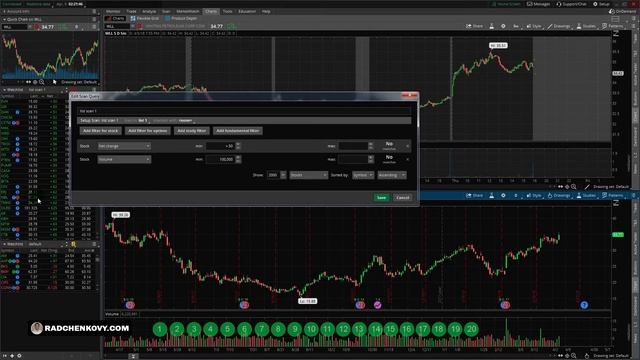Switch to Trade tab
640x360 pixels.
click(131, 11)
